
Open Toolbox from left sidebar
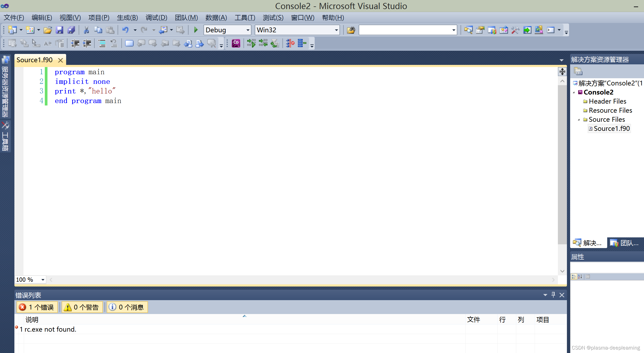(5, 136)
